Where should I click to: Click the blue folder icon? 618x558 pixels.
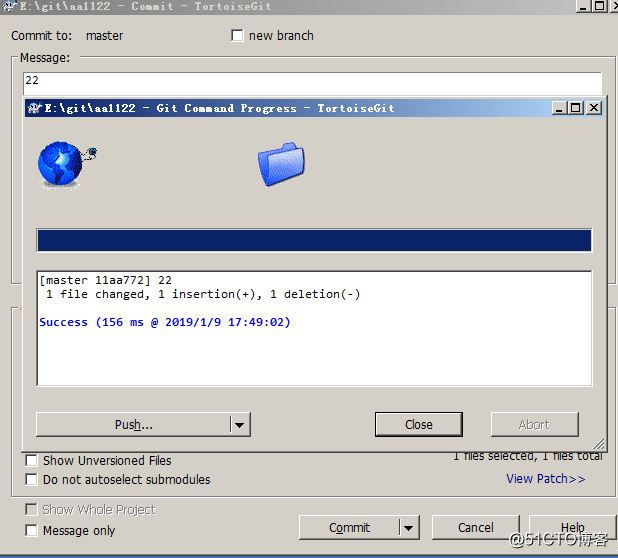[281, 164]
